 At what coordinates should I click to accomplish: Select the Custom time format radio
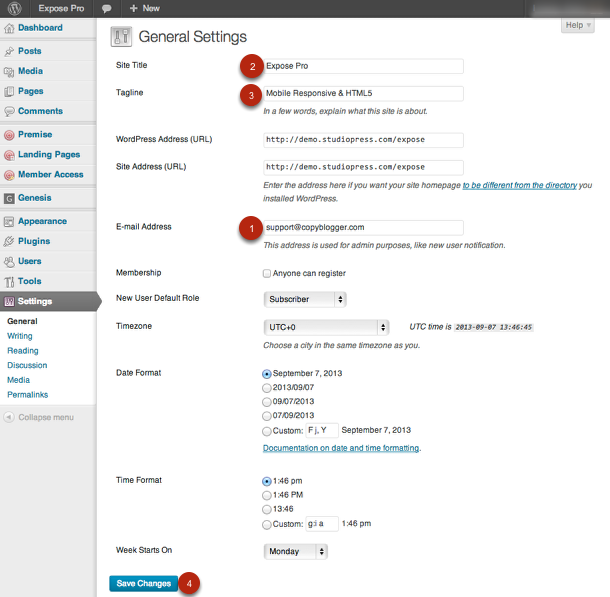pyautogui.click(x=266, y=525)
